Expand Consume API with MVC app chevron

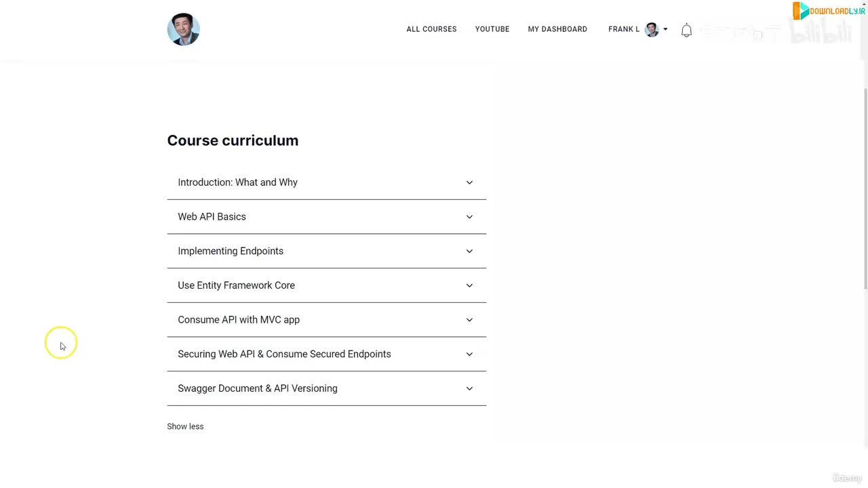[x=469, y=320]
